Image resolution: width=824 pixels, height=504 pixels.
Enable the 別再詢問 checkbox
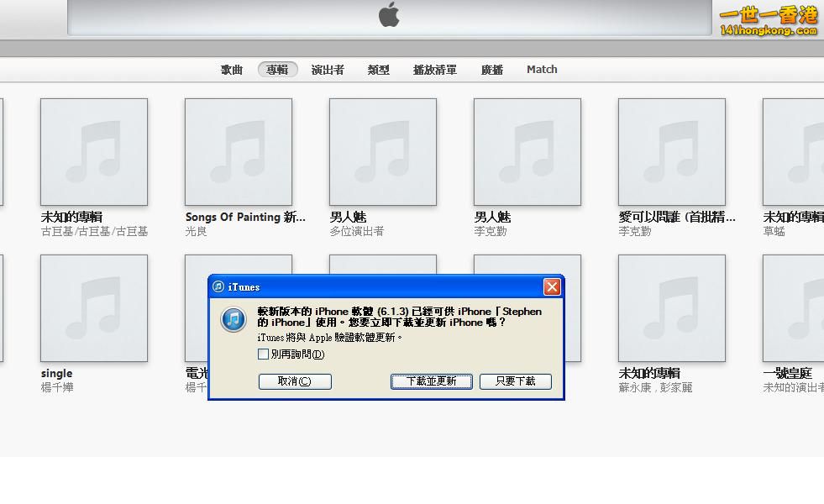pyautogui.click(x=264, y=354)
